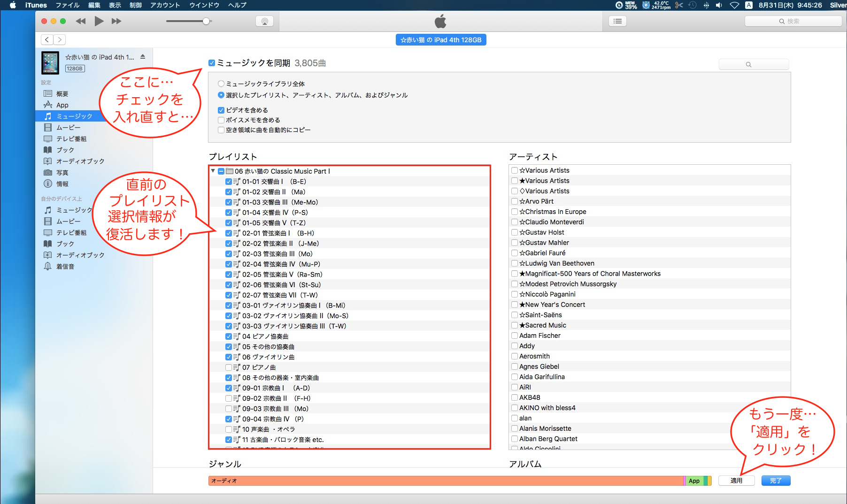Select ミュージックライブラリ全体 radio button

(221, 84)
